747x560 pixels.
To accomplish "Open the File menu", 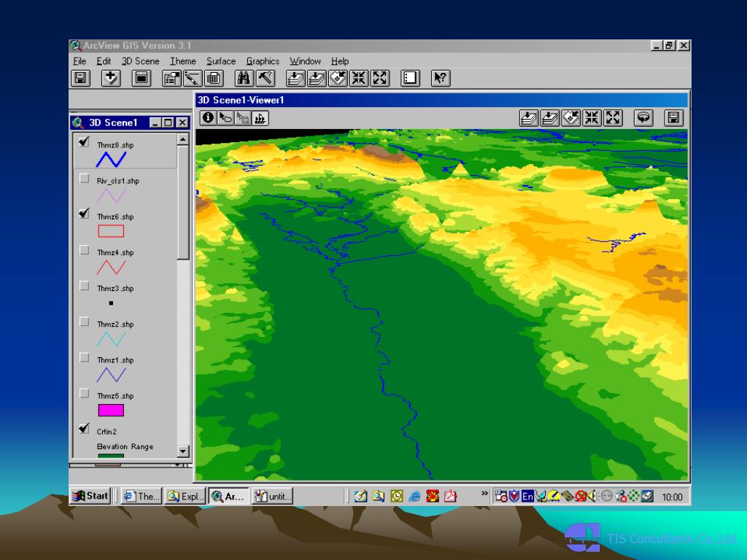I will click(80, 61).
